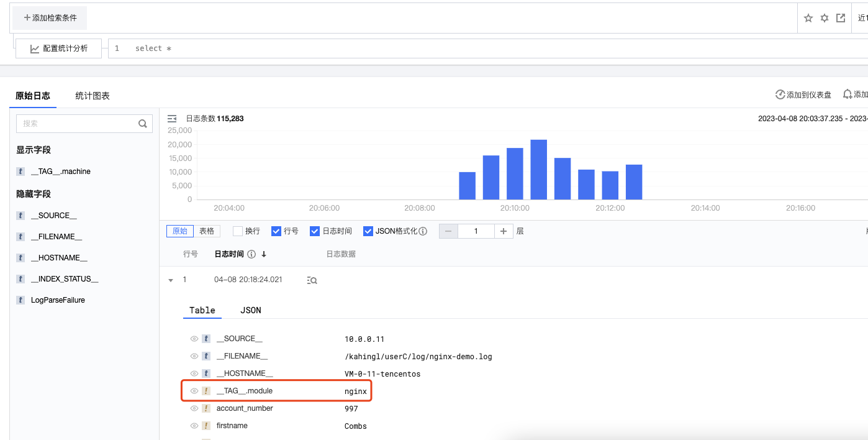This screenshot has width=868, height=440.
Task: Increase JSON level with plus stepper
Action: 504,231
